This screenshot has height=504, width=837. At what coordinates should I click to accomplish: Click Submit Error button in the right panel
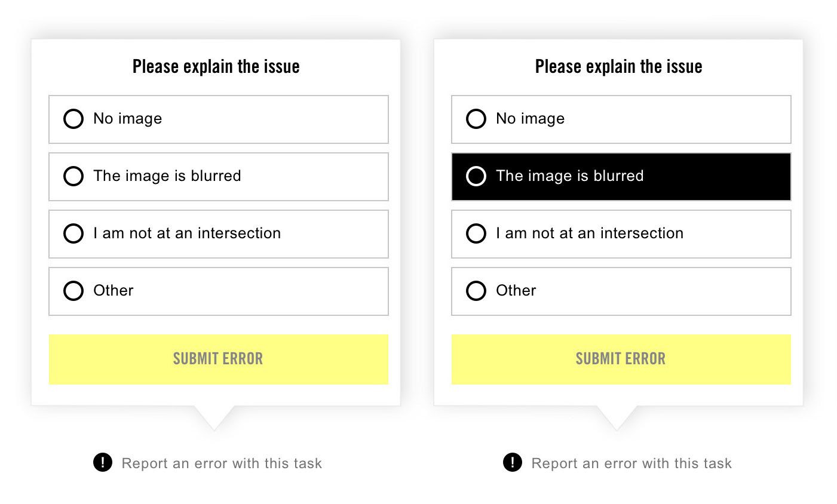621,359
